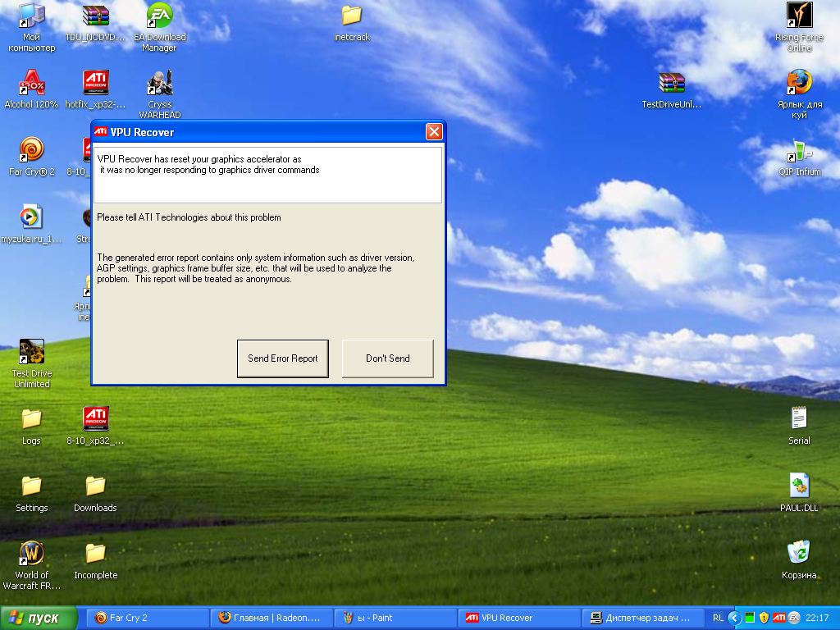Viewport: 840px width, 630px height.
Task: Click the security shield tray icon
Action: [x=765, y=618]
